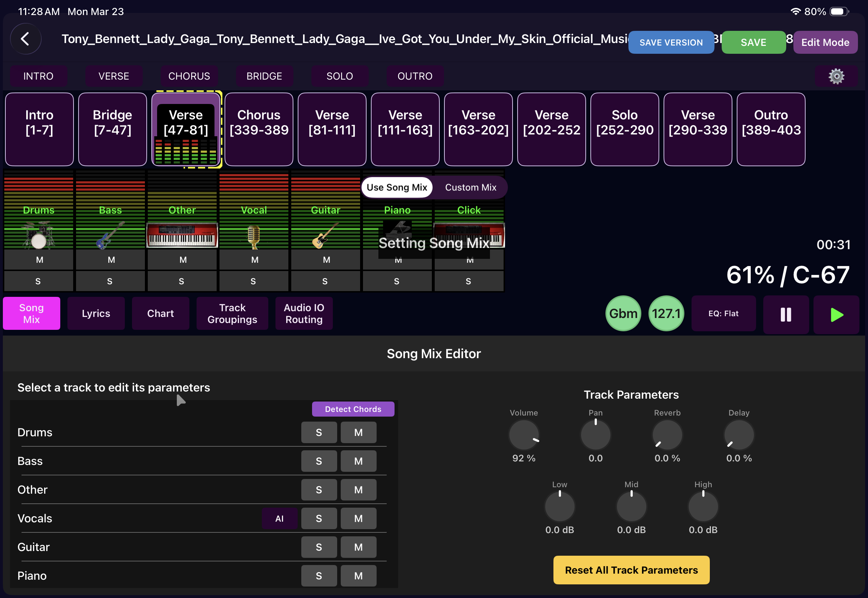Open the Gbm key selector
The width and height of the screenshot is (868, 598).
pyautogui.click(x=623, y=313)
